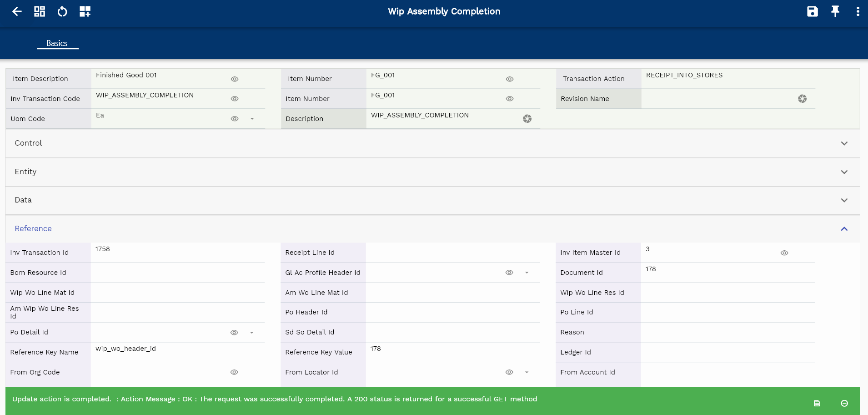The width and height of the screenshot is (868, 415).
Task: Toggle eye icon for Inv Item Master Id
Action: click(x=784, y=253)
